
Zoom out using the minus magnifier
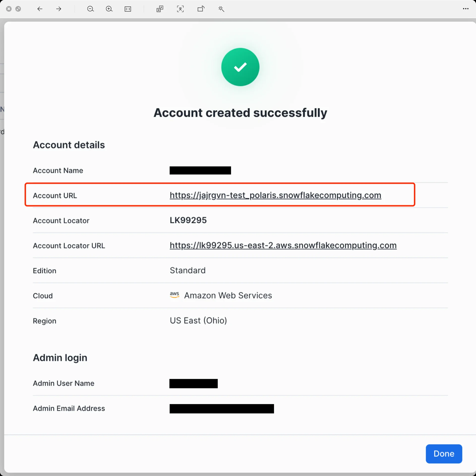click(x=90, y=9)
